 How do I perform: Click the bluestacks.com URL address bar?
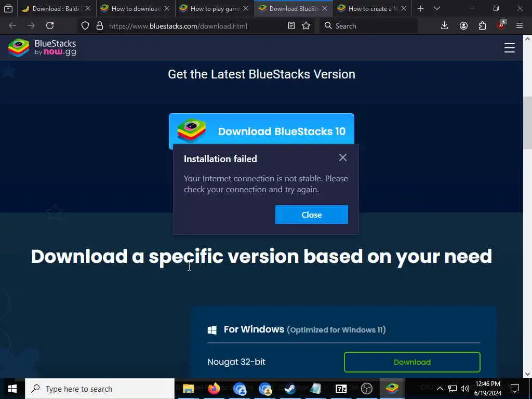(x=178, y=26)
